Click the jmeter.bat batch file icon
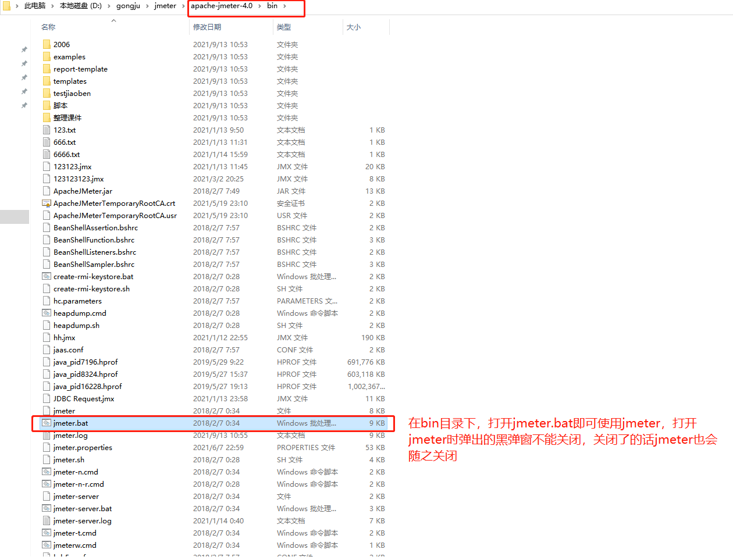 point(47,423)
